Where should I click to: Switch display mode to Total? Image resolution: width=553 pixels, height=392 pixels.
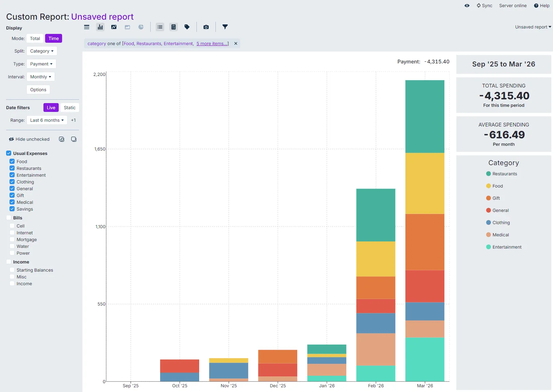[35, 39]
